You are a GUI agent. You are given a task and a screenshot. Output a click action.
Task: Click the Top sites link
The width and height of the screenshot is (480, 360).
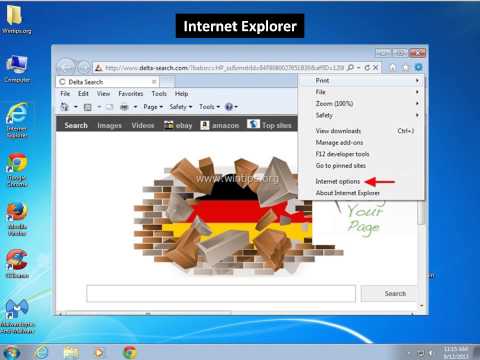point(269,125)
